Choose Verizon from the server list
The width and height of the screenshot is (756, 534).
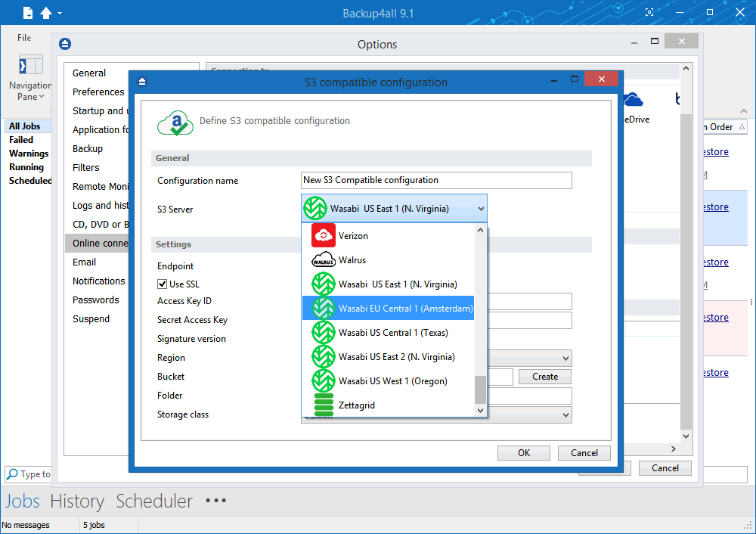[x=388, y=236]
